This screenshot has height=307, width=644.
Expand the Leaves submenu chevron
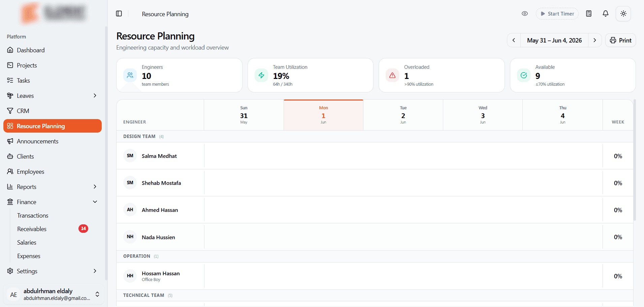(x=95, y=96)
